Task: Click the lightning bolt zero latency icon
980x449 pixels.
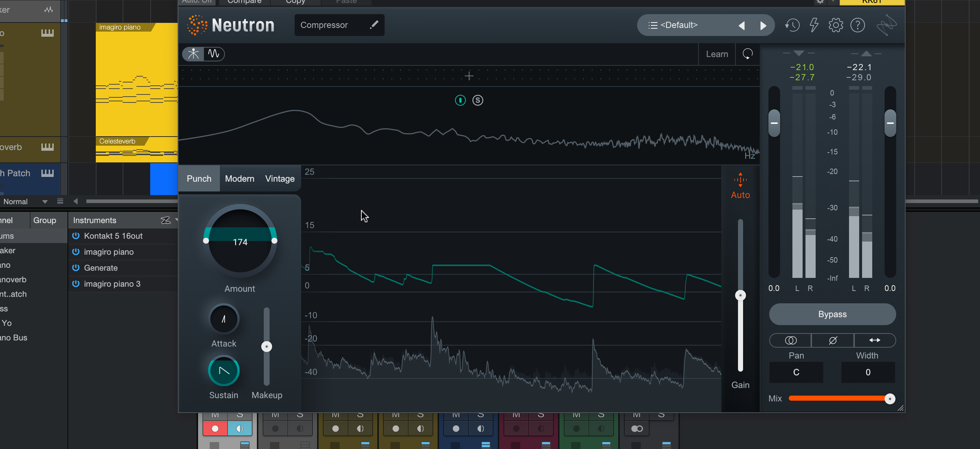Action: click(814, 25)
